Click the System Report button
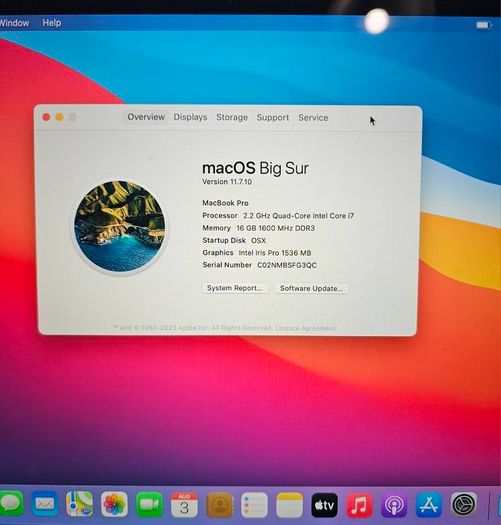501x525 pixels. [x=234, y=288]
